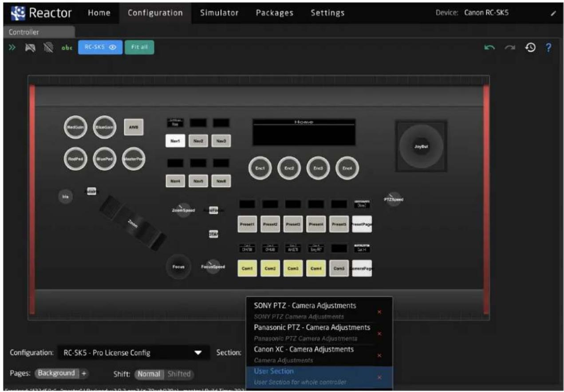Click the Zoom rocker control

[132, 223]
